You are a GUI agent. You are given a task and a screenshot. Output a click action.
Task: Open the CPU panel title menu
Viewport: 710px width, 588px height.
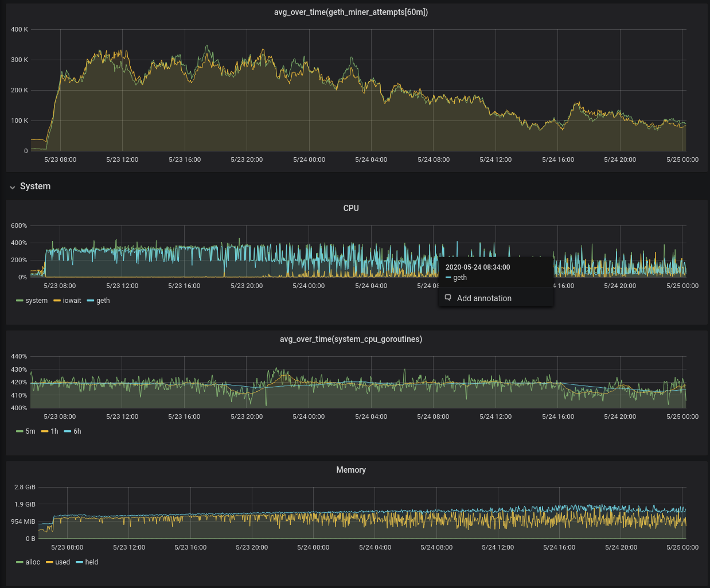click(x=351, y=208)
